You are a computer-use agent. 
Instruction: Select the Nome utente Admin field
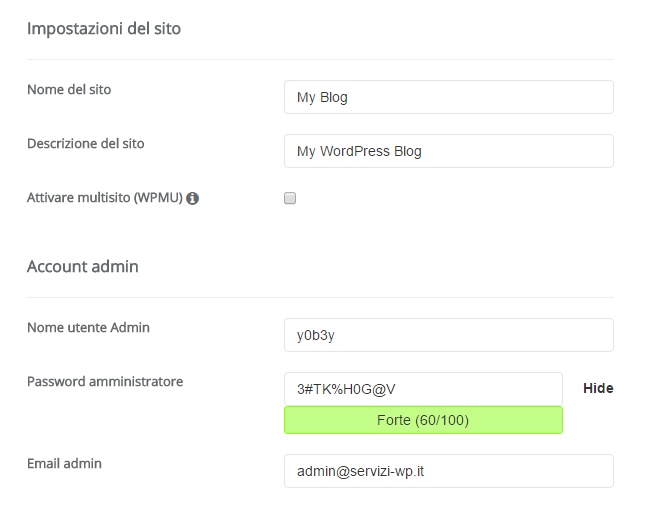tap(448, 335)
